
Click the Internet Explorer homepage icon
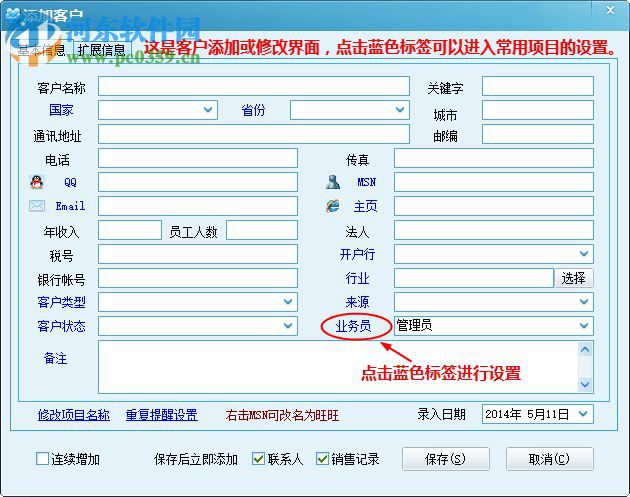tap(333, 206)
